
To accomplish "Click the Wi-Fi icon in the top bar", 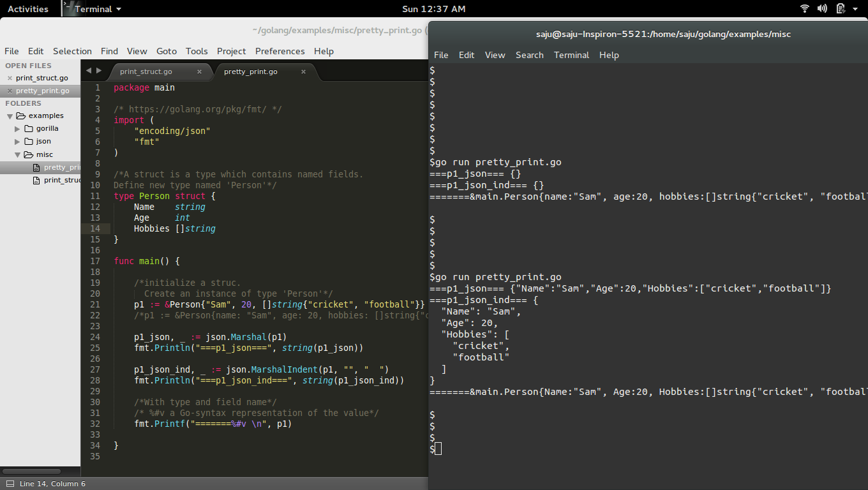I will pos(804,8).
